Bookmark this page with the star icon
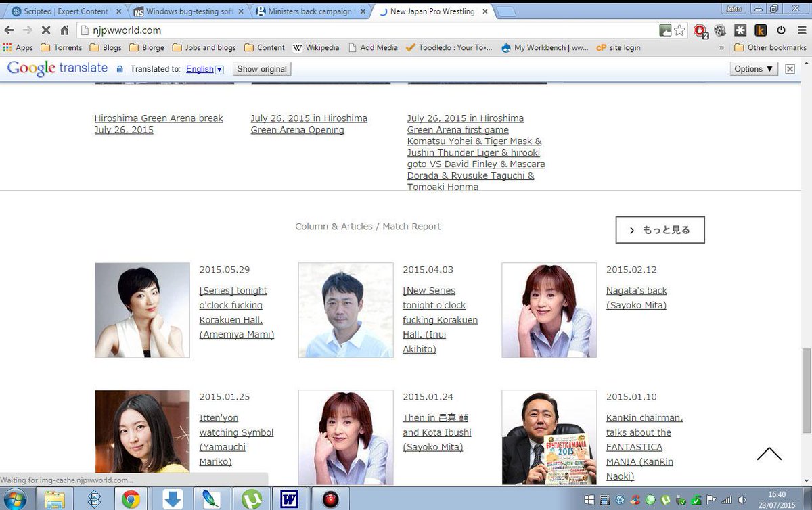 click(x=680, y=30)
